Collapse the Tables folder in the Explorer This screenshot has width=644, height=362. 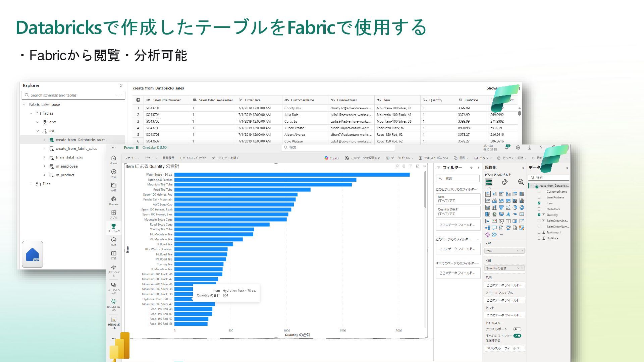point(31,113)
